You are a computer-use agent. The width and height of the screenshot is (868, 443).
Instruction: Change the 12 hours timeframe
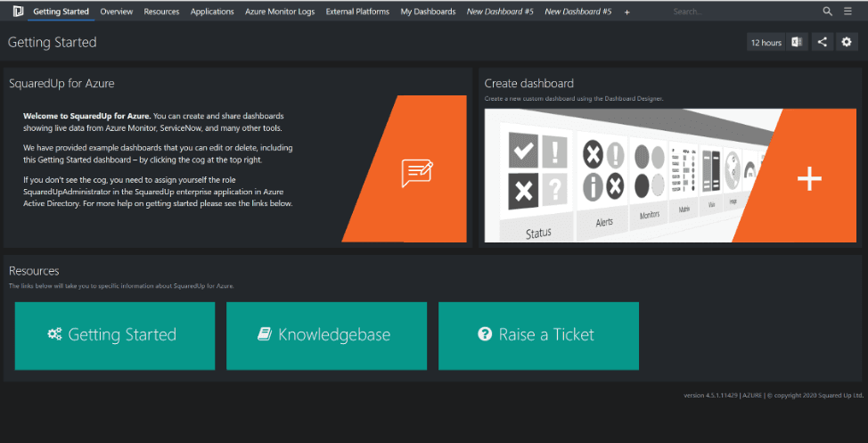click(766, 42)
